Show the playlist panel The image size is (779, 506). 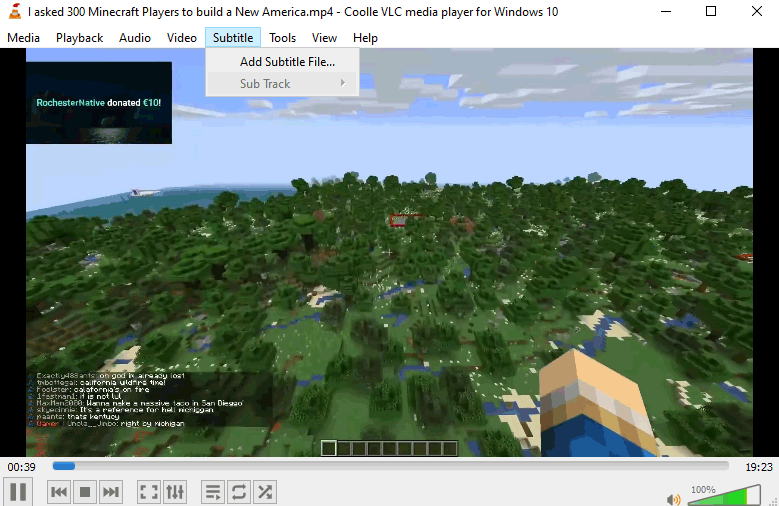coord(212,491)
